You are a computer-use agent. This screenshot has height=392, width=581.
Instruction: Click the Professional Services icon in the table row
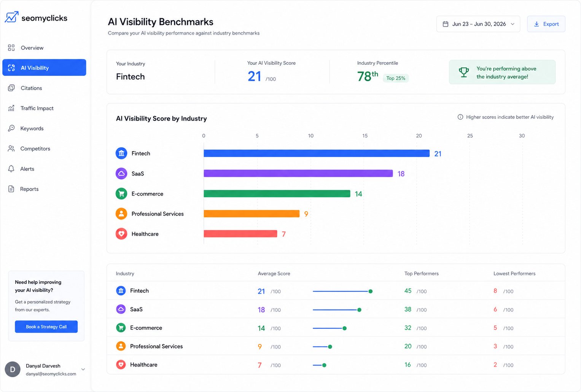click(x=121, y=346)
